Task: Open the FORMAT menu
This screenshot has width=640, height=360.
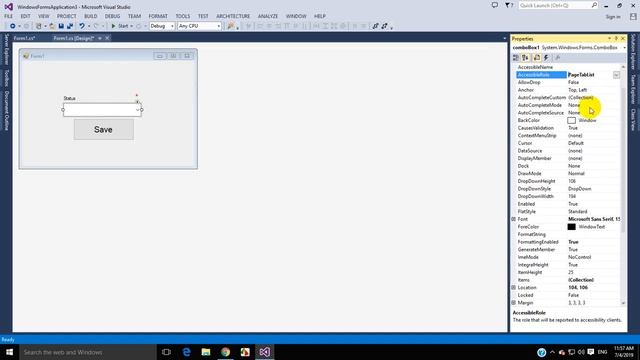Action: 158,16
